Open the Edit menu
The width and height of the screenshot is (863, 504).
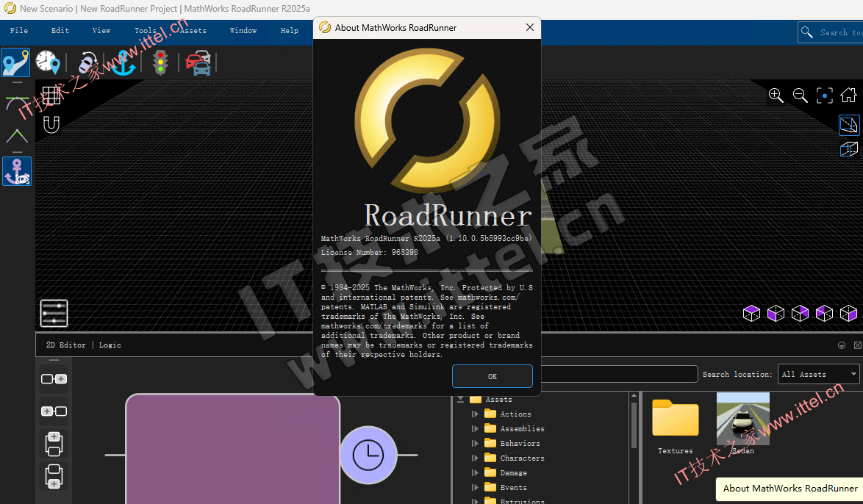(x=60, y=31)
